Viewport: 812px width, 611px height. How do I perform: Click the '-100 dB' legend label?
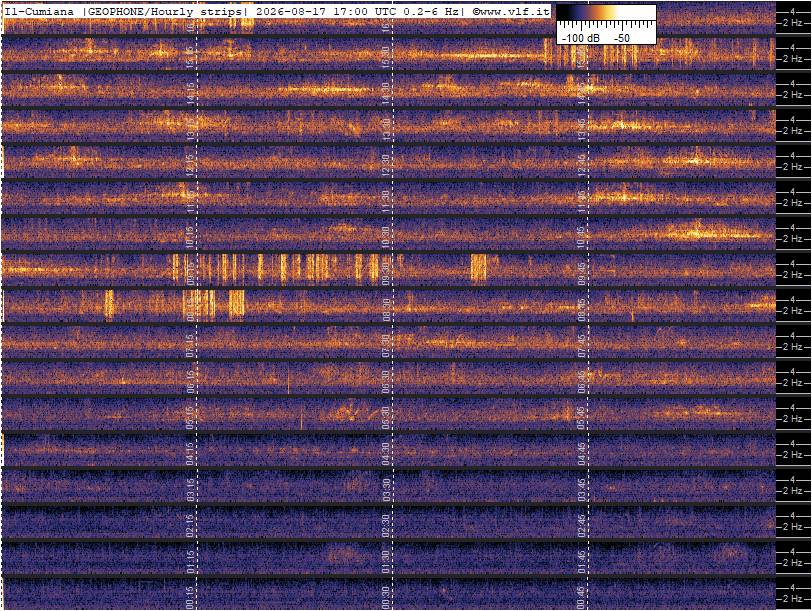click(x=581, y=38)
